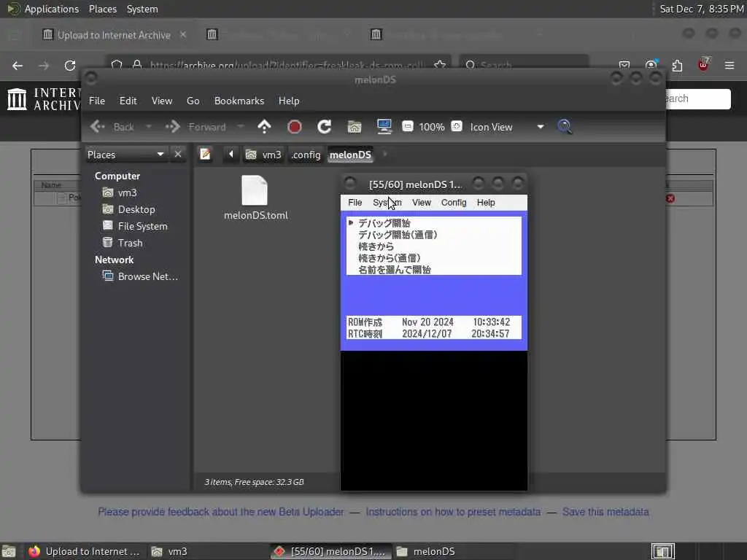This screenshot has height=560, width=747.
Task: Select melonDS path segment
Action: tap(350, 155)
